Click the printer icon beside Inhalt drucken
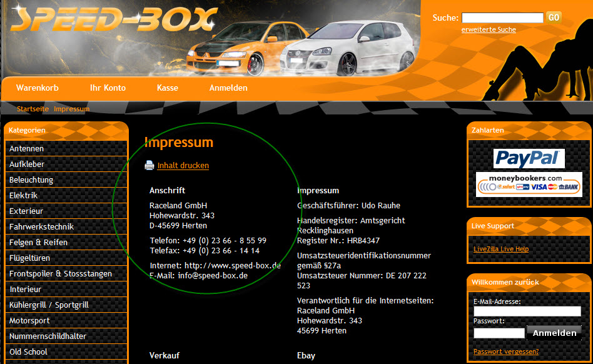This screenshot has height=364, width=593. [150, 166]
